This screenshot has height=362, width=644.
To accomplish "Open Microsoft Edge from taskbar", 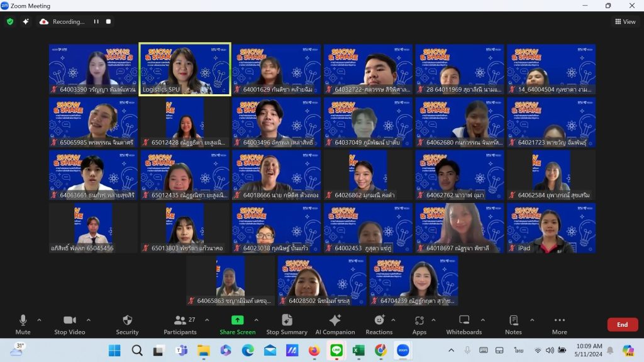I will 248,351.
